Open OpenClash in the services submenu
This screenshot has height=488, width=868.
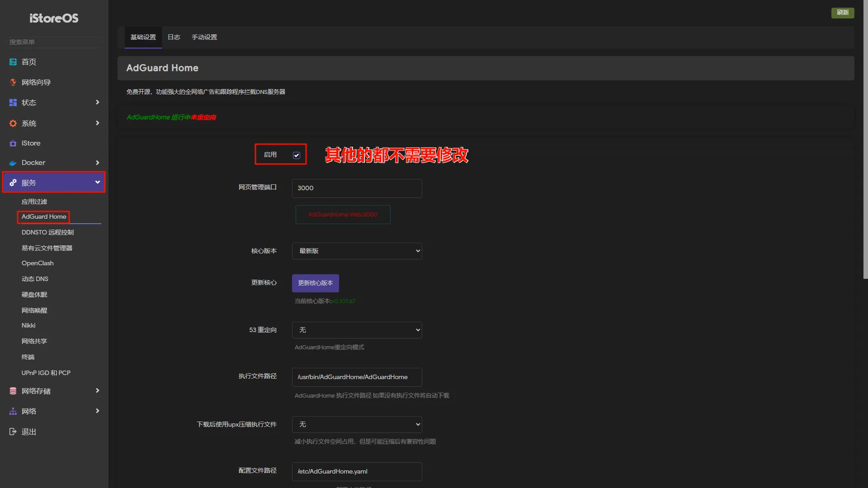click(38, 263)
